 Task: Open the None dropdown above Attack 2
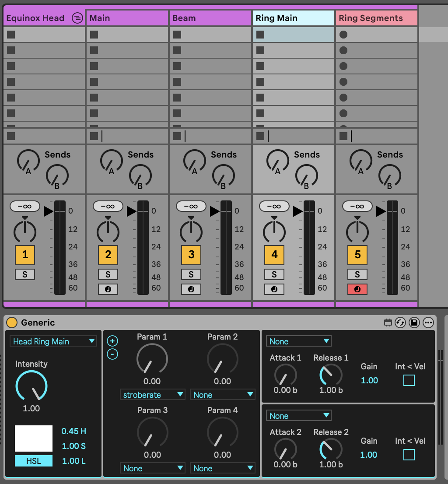click(299, 415)
